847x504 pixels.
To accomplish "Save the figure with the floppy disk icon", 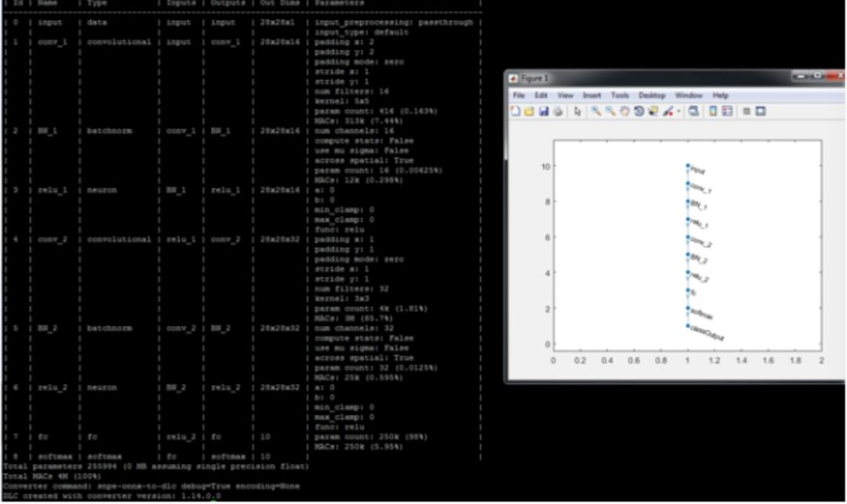I will [543, 111].
